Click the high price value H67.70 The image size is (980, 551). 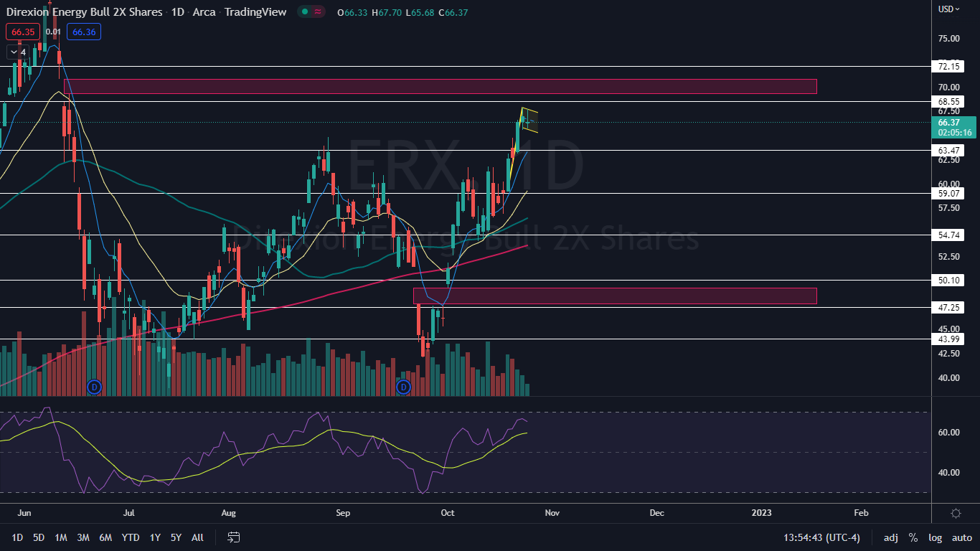tap(387, 12)
